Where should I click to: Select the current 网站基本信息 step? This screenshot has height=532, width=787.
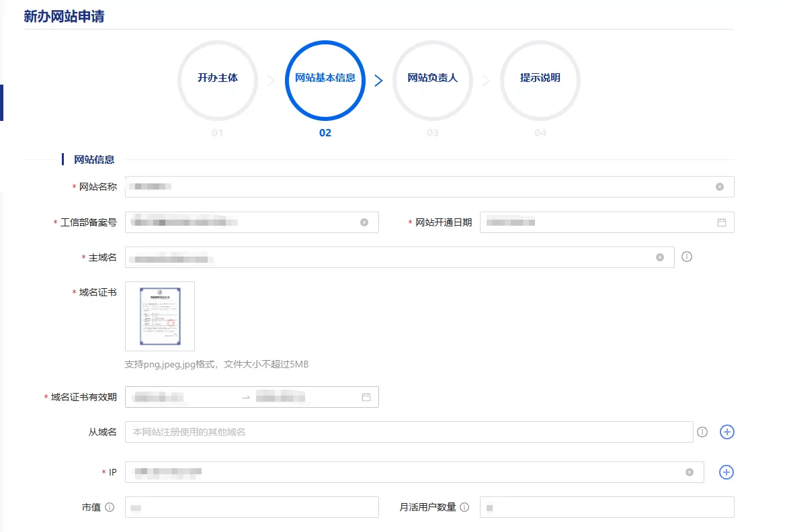[325, 80]
